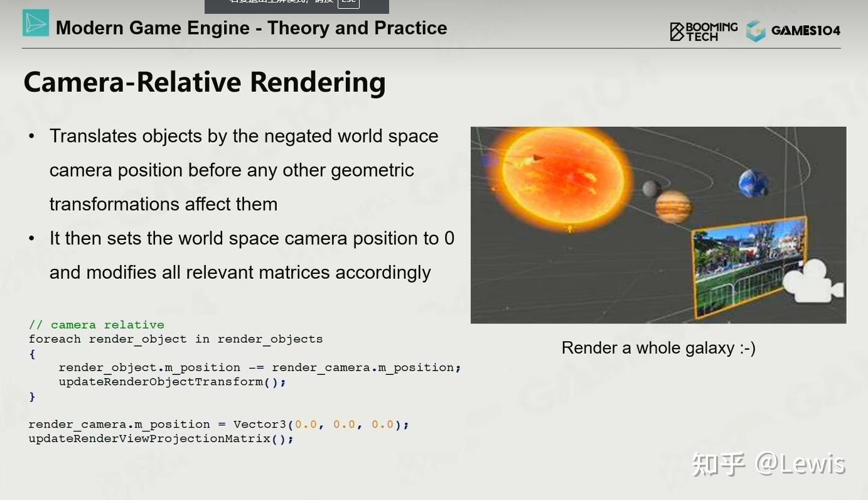The width and height of the screenshot is (868, 500).
Task: Click the second bullet about camera position zero
Action: tap(251, 255)
